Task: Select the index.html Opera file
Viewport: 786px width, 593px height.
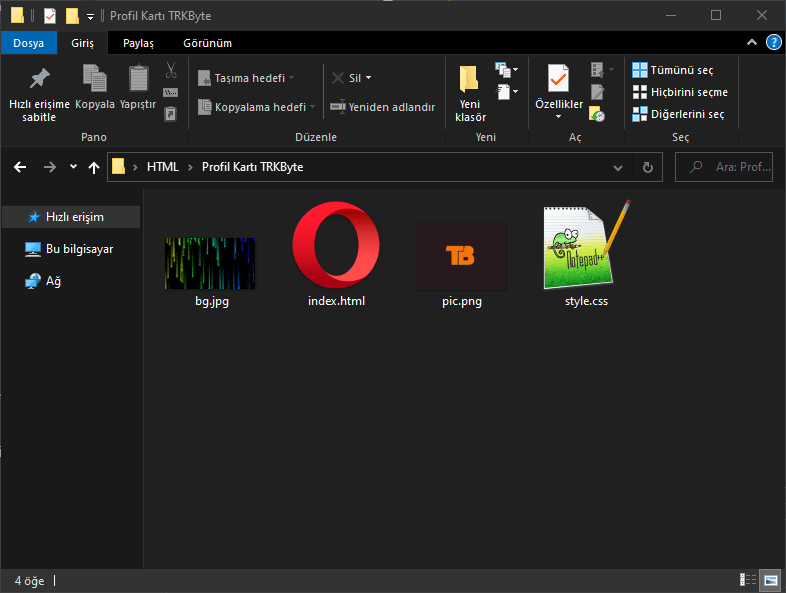Action: coord(336,245)
